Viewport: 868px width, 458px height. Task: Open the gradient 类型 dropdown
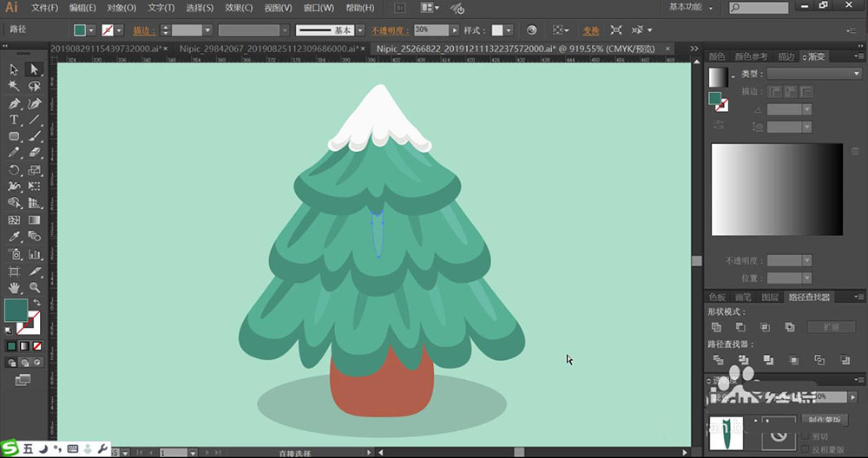tap(812, 75)
